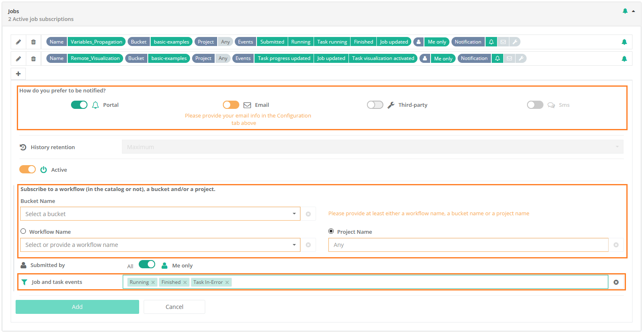Edit the Remote_Visualization subscription with pencil icon
This screenshot has height=334, width=644.
point(18,59)
